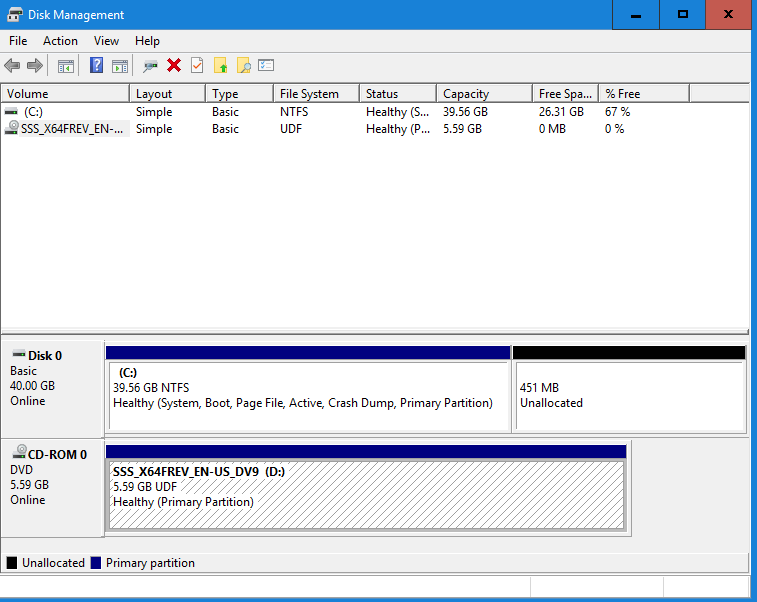Click the folder Open with green arrow icon
Screen dimensions: 757x602
point(221,65)
